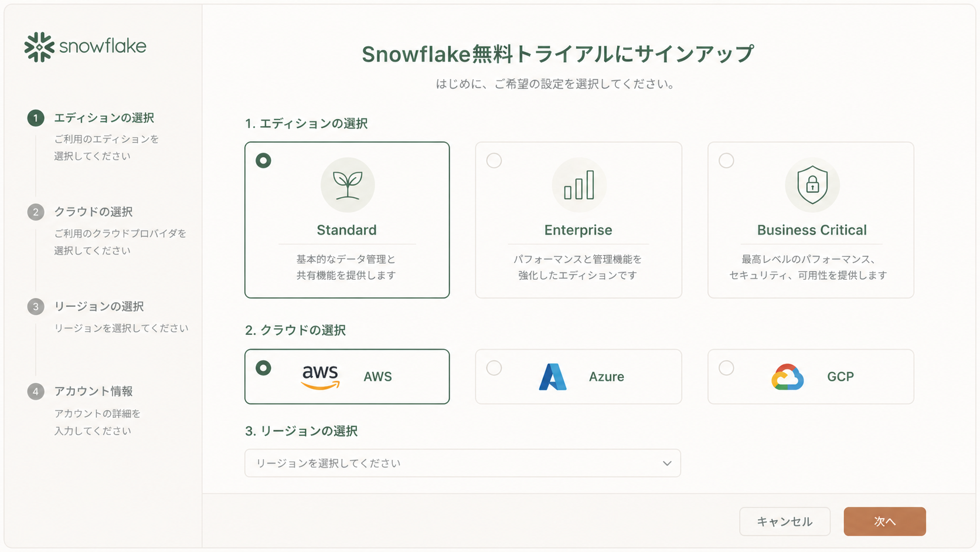
Task: Choose the Azure cloud radio button
Action: coord(494,368)
